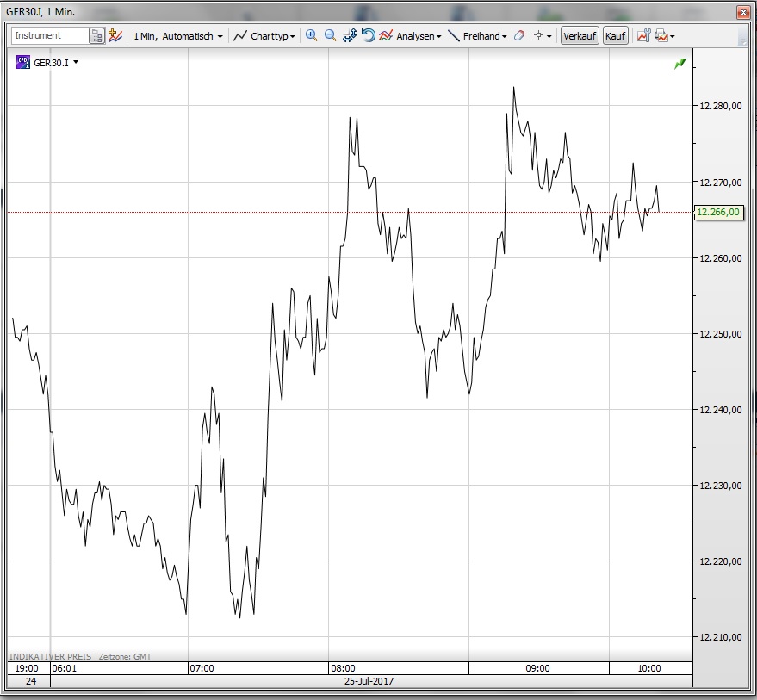Click the 12.280,00 price axis label

(x=721, y=106)
